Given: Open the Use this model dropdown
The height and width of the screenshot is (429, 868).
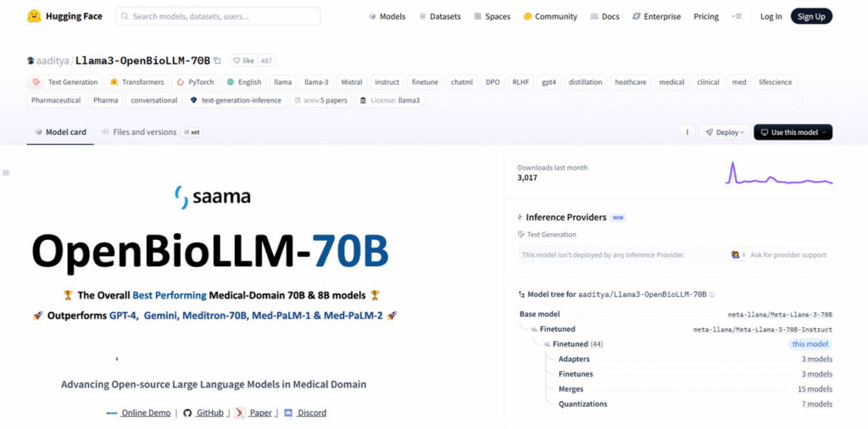Looking at the screenshot, I should [793, 132].
